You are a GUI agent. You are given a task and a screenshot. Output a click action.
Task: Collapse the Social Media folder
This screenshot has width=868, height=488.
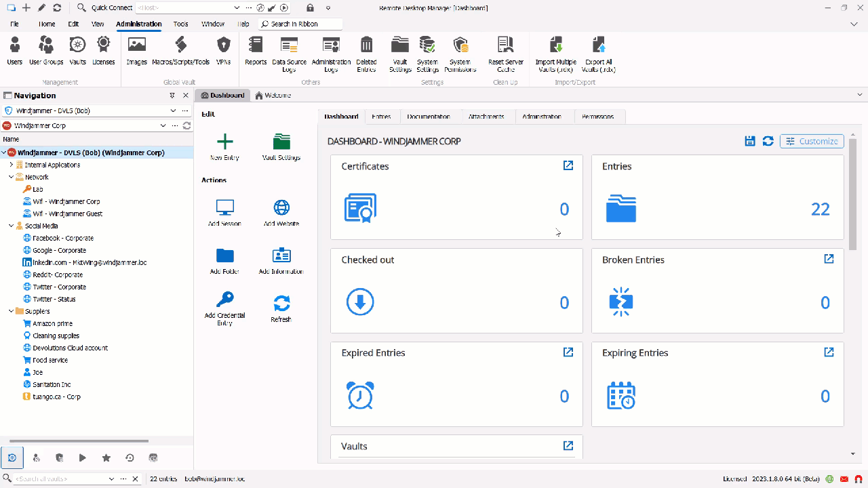click(12, 226)
